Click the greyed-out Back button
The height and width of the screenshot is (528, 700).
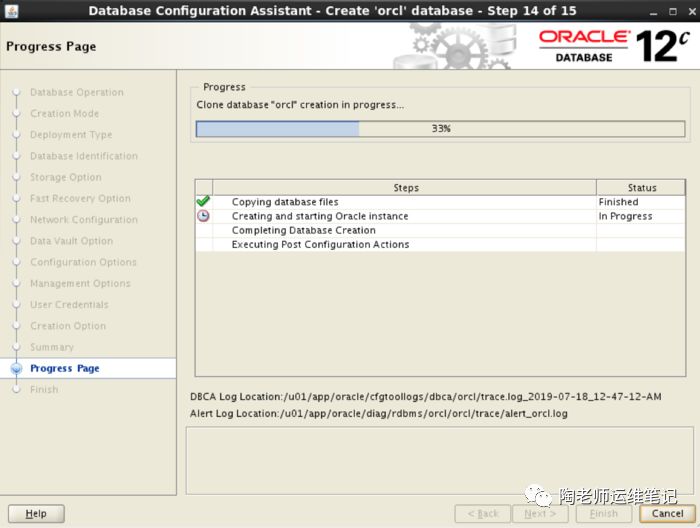[x=482, y=514]
